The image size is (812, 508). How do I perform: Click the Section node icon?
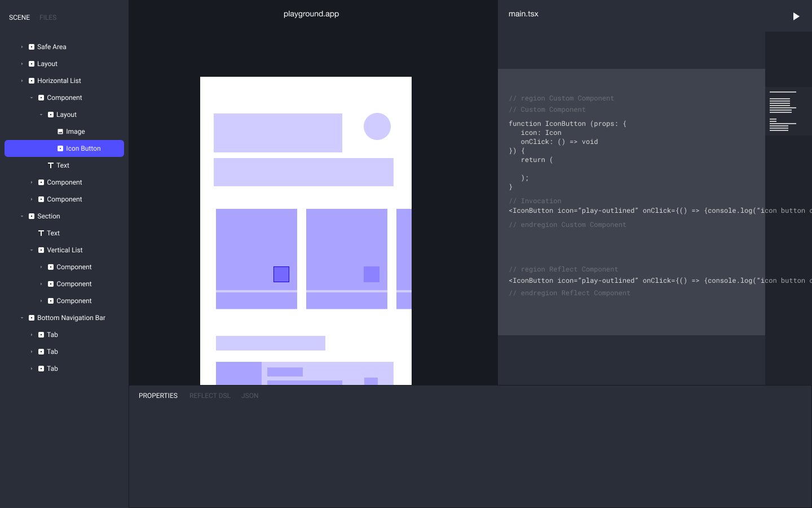coord(32,216)
